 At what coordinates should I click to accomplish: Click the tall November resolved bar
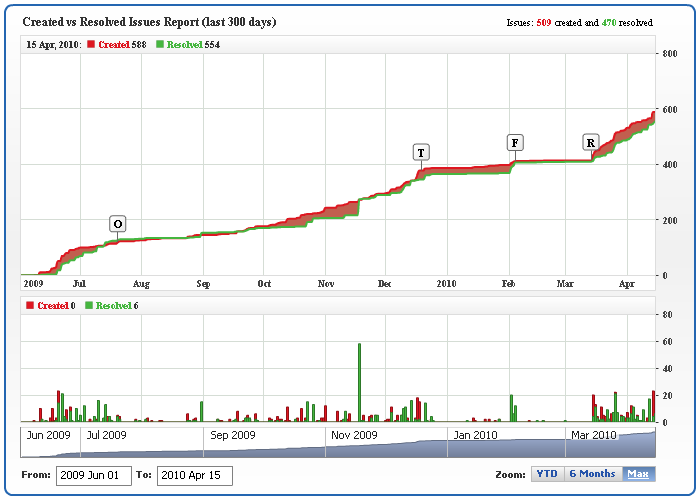pos(359,381)
